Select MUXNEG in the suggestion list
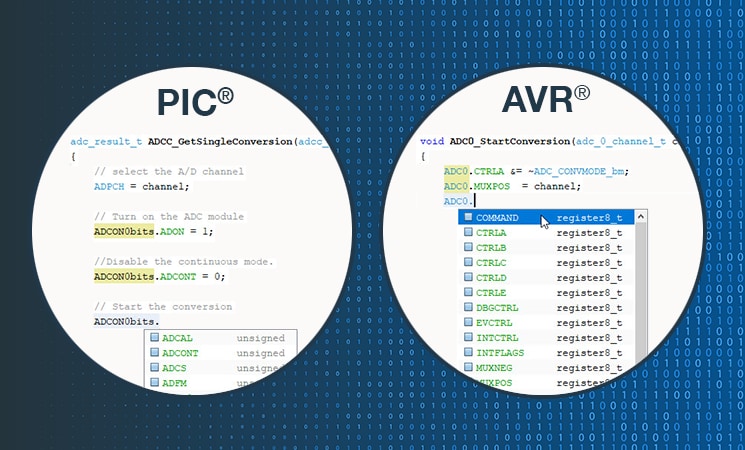745x450 pixels. 495,368
